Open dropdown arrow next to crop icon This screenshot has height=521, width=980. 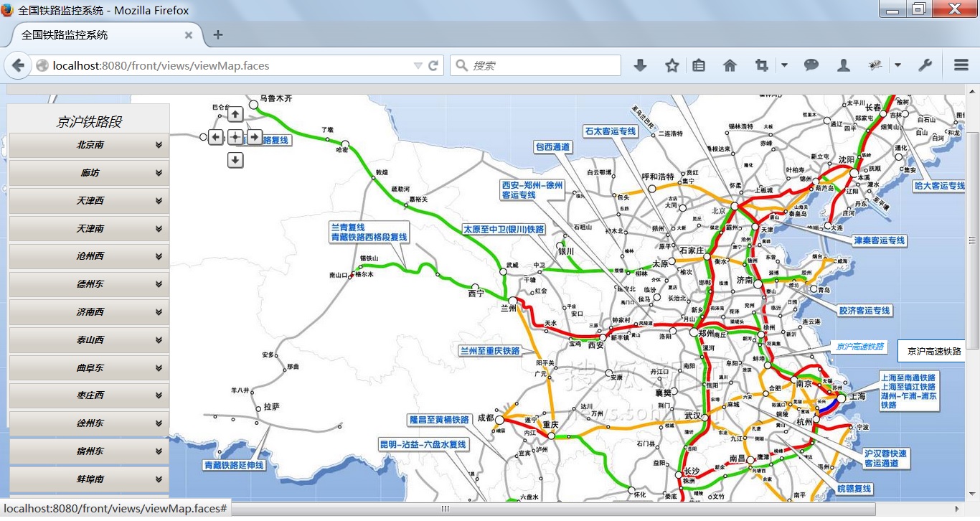pyautogui.click(x=784, y=65)
